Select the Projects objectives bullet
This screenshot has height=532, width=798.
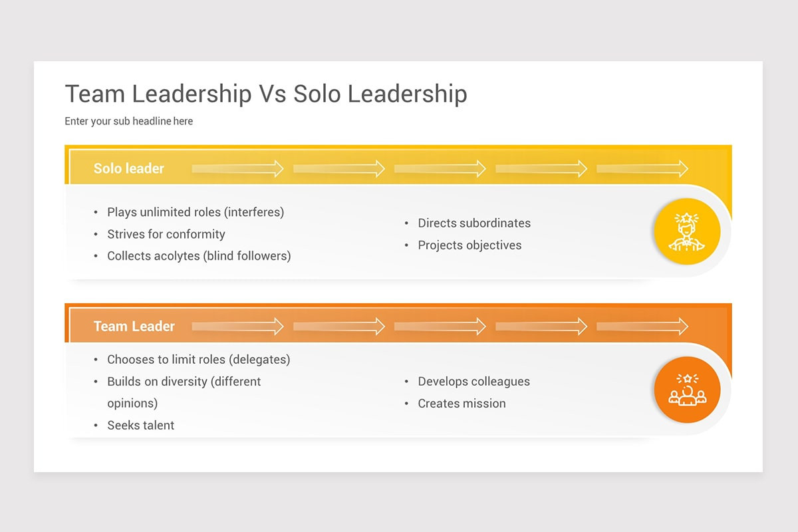469,245
